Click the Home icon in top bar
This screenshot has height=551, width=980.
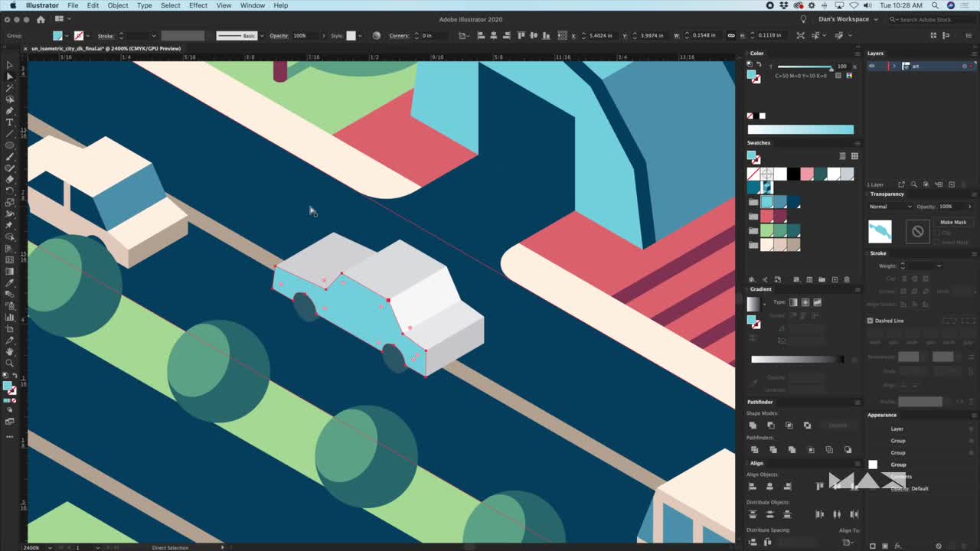tap(41, 19)
